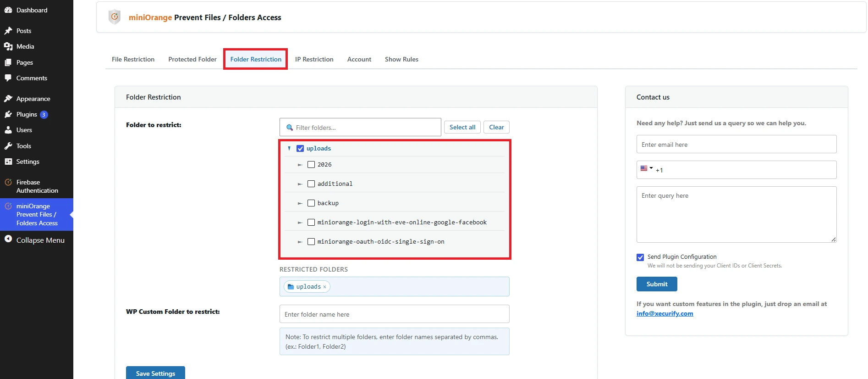Expand the 2026 folder node
The image size is (868, 379).
pyautogui.click(x=300, y=165)
